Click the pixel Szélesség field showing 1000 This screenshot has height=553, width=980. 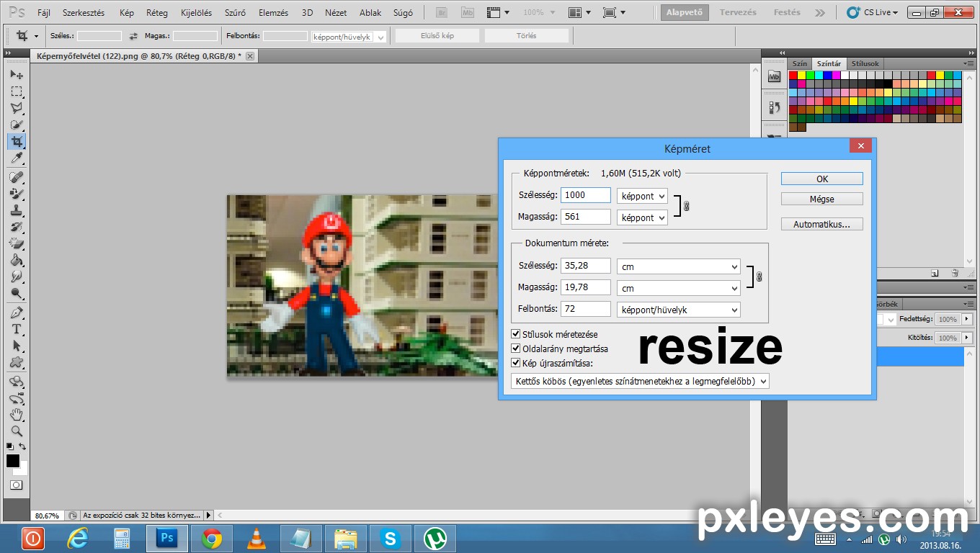coord(586,195)
